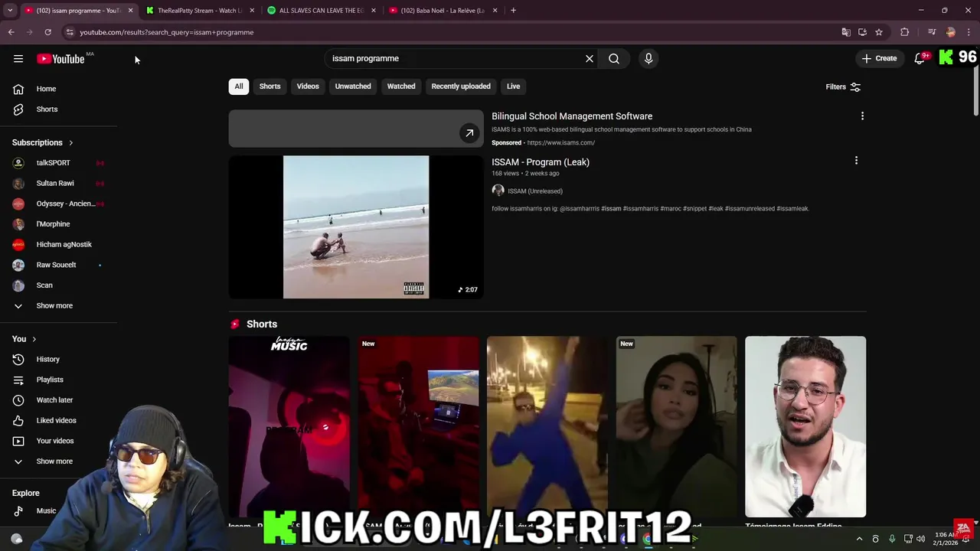Open ISSAM (Unreleased) channel link
This screenshot has width=980, height=551.
click(535, 191)
